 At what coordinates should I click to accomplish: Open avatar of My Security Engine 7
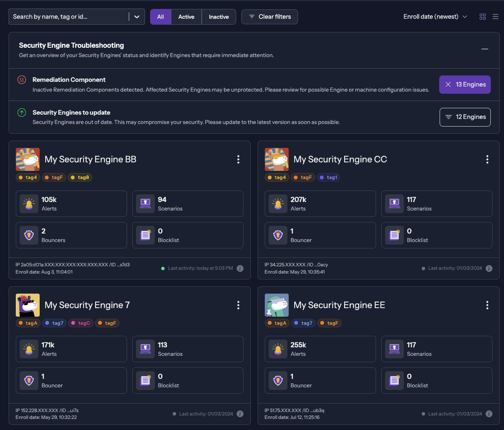coord(28,305)
